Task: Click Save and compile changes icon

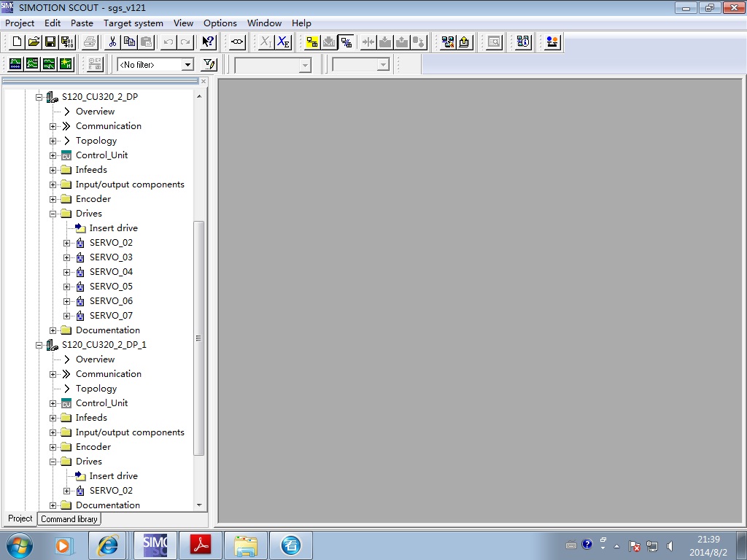Action: (x=67, y=42)
